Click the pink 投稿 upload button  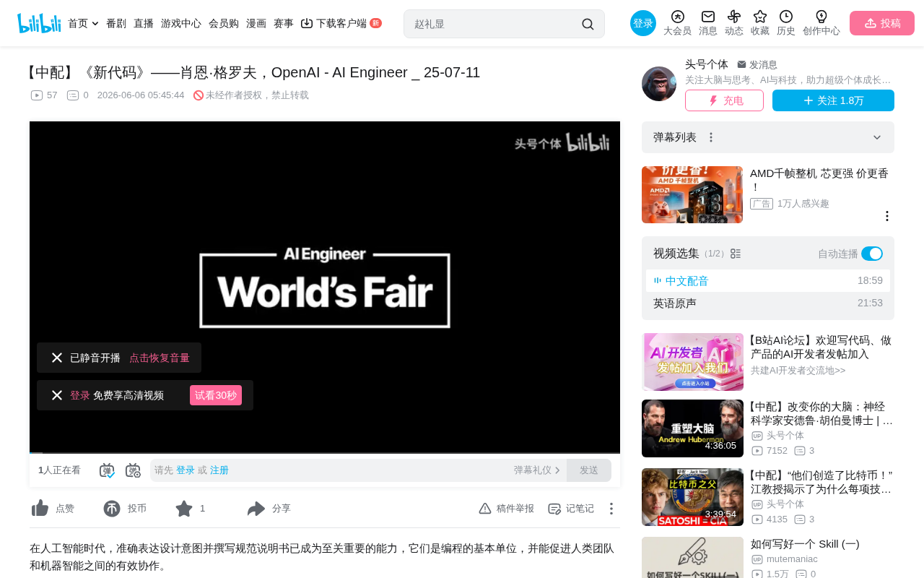click(x=882, y=23)
